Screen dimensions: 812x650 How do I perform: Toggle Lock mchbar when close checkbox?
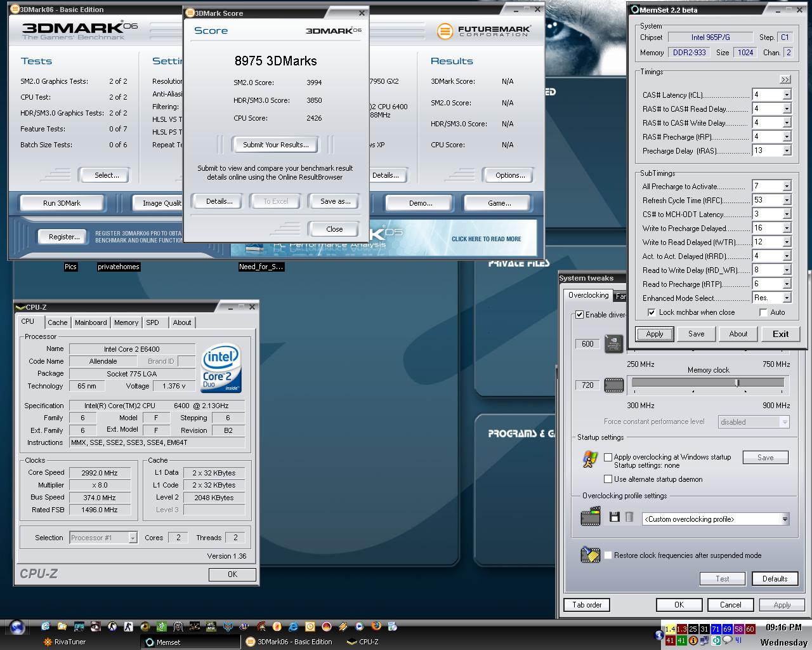point(652,312)
